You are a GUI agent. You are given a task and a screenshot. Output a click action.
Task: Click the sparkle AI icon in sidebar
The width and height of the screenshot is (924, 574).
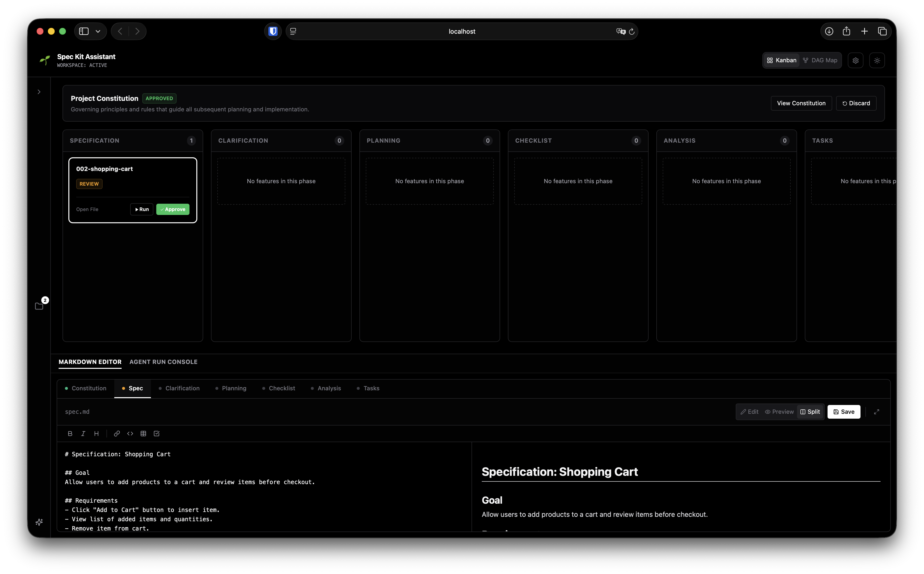pyautogui.click(x=39, y=522)
